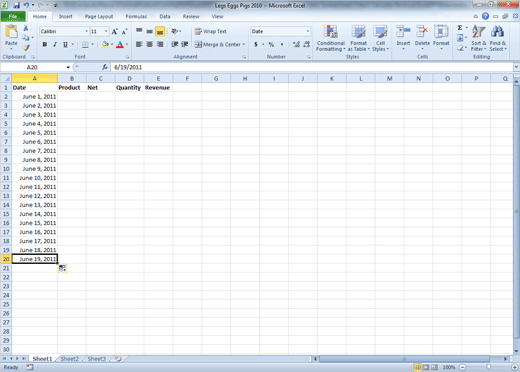
Task: Click the Cut scissors icon
Action: pyautogui.click(x=26, y=28)
